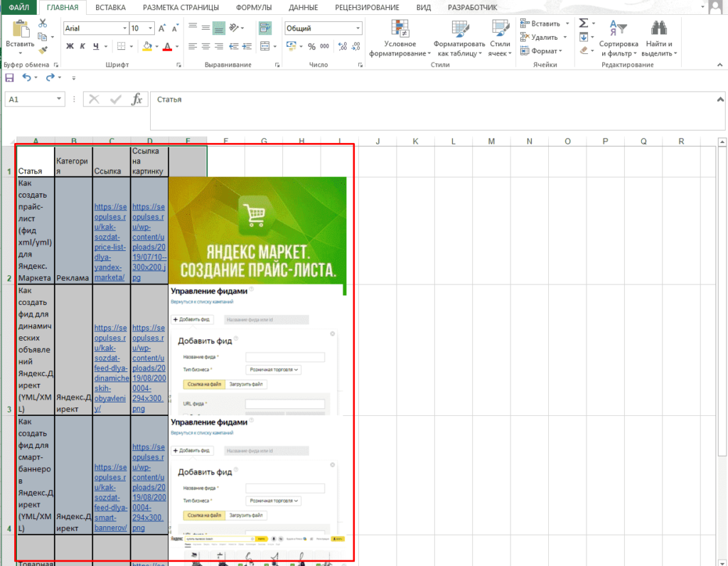Open Форматировать как таблицу gallery
The width and height of the screenshot is (728, 566).
click(x=459, y=38)
